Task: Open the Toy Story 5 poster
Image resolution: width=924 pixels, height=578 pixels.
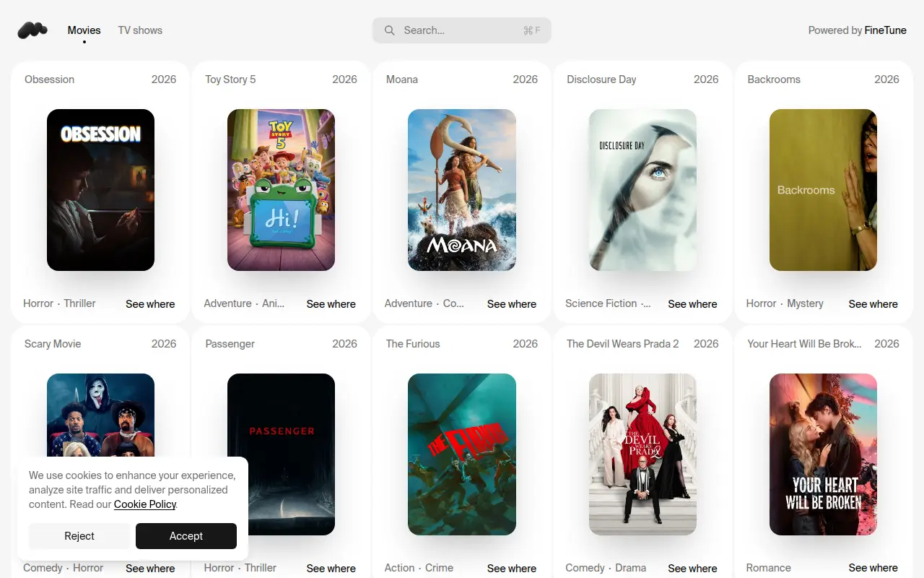Action: [x=281, y=190]
